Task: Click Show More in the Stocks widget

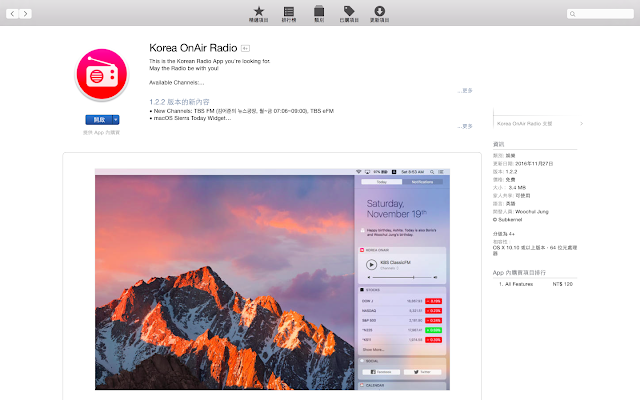Action: [x=373, y=350]
